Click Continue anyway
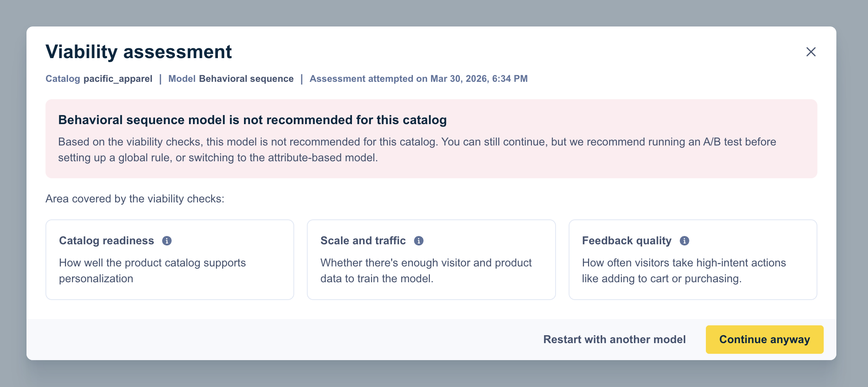The image size is (868, 387). point(764,339)
